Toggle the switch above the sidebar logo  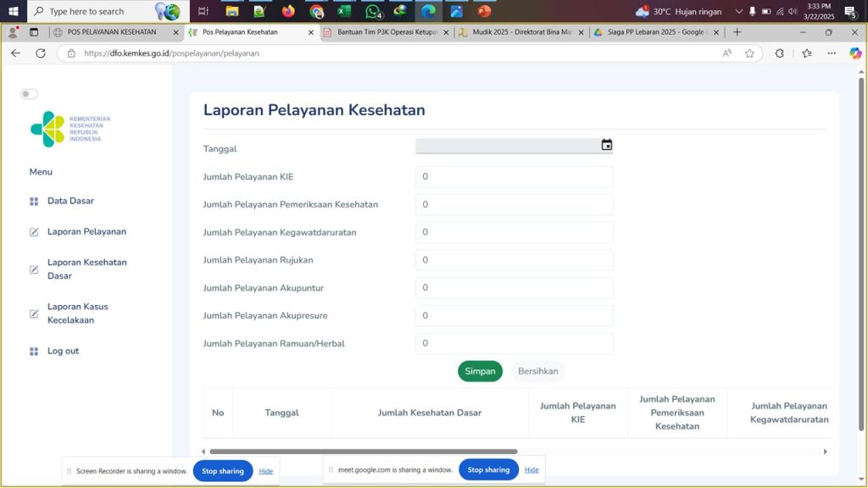pos(30,94)
